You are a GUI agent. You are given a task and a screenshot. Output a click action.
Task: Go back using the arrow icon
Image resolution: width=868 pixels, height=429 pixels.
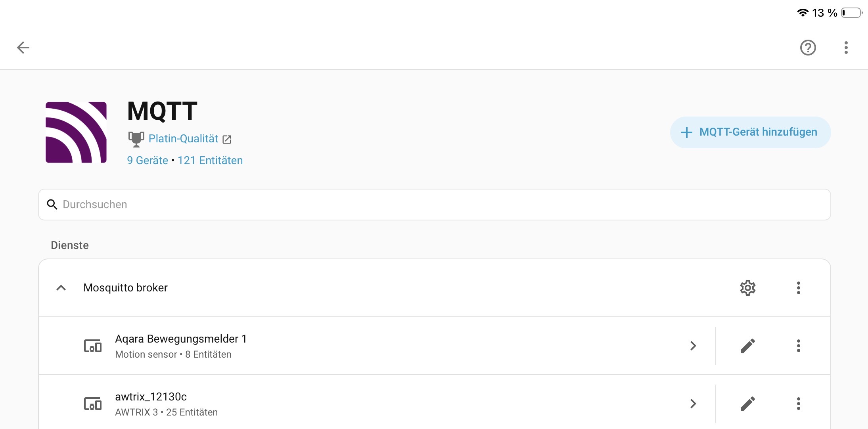pos(23,48)
